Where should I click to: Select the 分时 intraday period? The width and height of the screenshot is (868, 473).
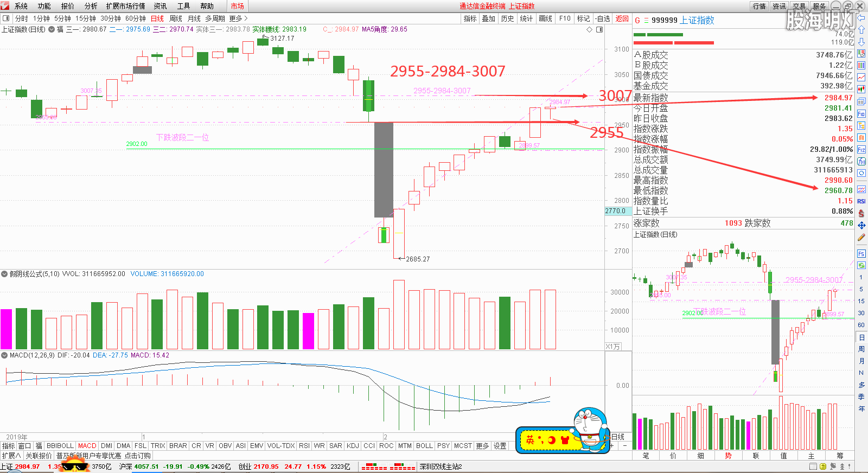(22, 18)
